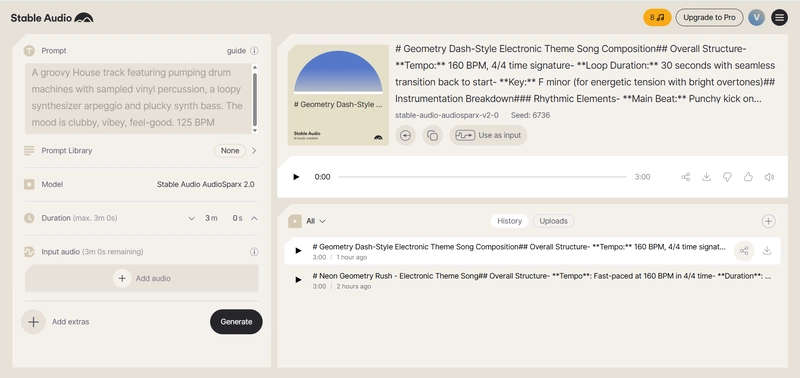Open the Prompt Library None selector
The image size is (800, 378).
230,150
